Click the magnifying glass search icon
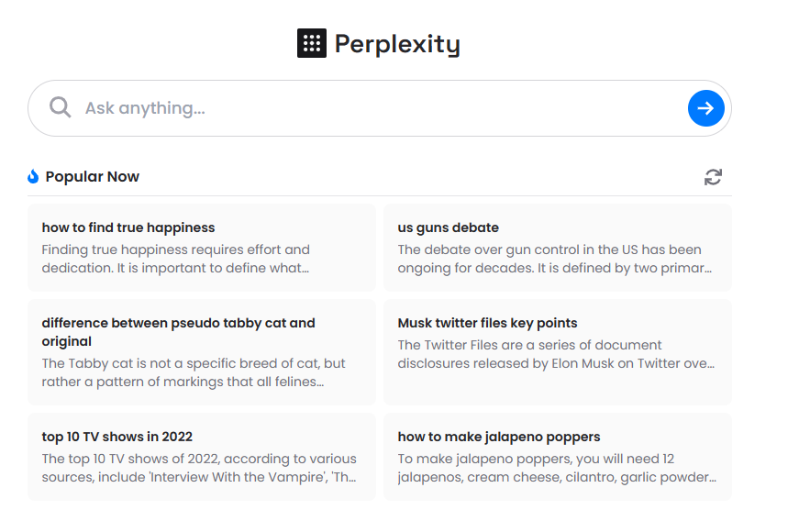This screenshot has width=799, height=532. coord(61,108)
